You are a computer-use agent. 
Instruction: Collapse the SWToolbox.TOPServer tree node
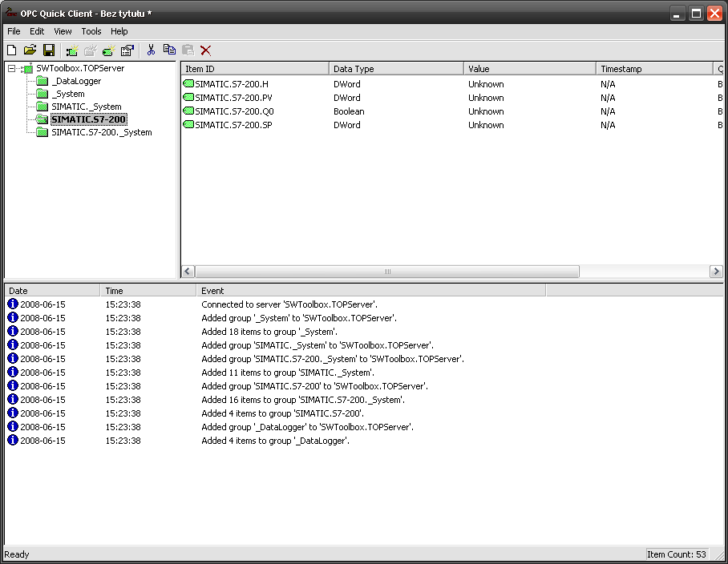(11, 69)
